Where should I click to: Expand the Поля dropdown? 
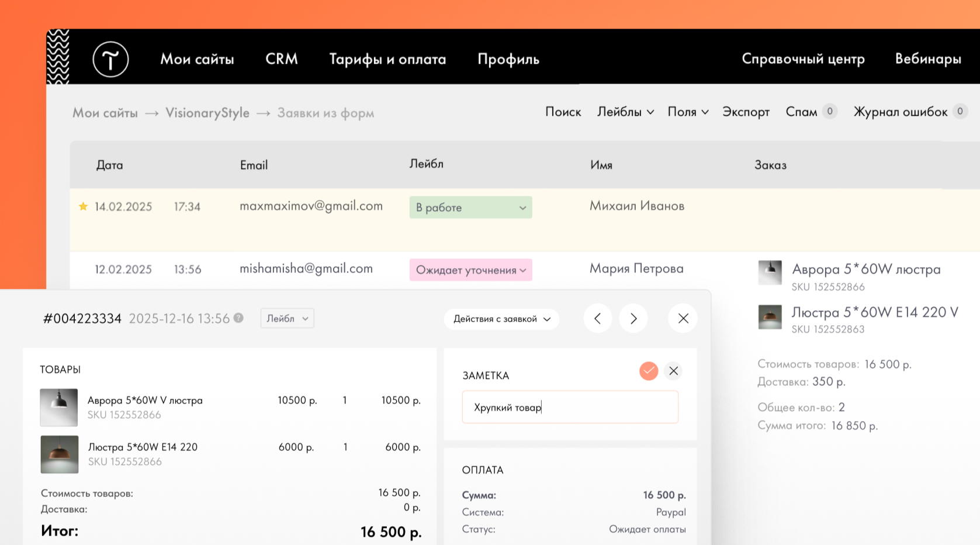pyautogui.click(x=688, y=112)
